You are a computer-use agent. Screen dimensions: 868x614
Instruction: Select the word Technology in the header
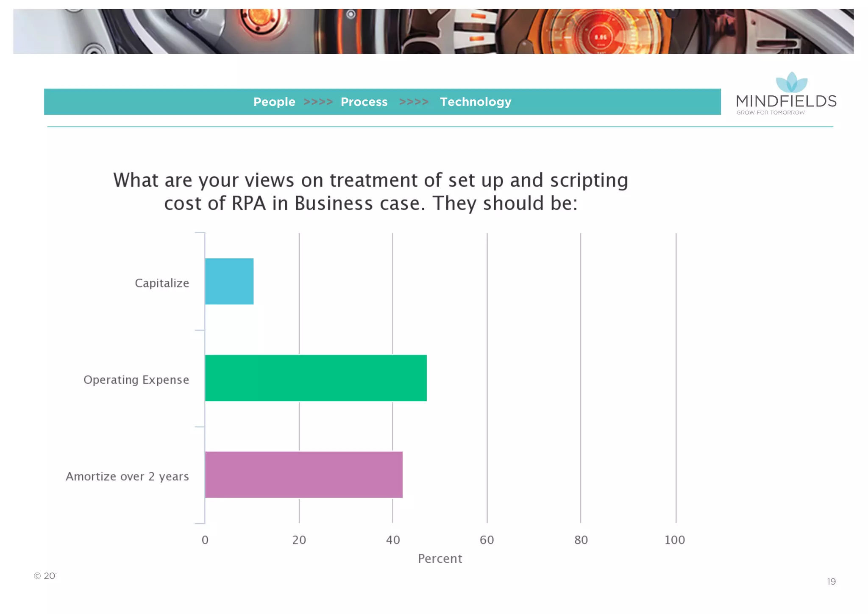476,102
